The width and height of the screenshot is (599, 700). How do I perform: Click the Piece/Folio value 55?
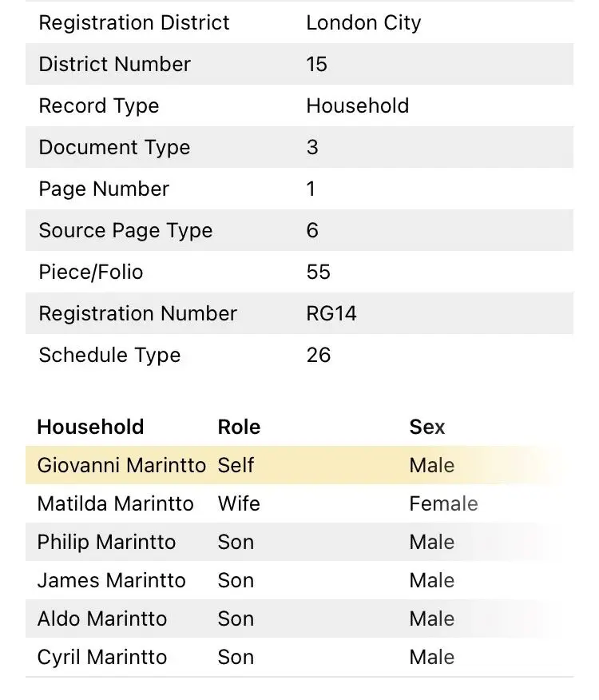(x=318, y=272)
